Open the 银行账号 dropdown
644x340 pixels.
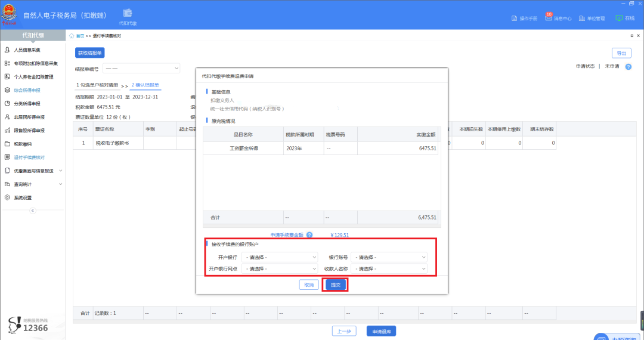point(389,258)
